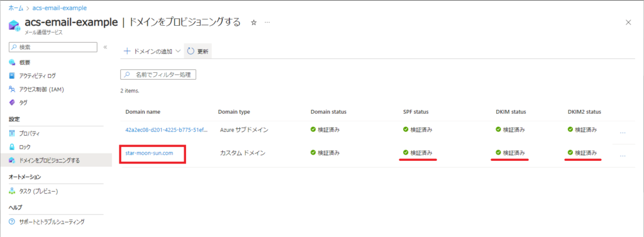Click the 2 items. count text
Screen dimensions: 644x237
click(130, 91)
